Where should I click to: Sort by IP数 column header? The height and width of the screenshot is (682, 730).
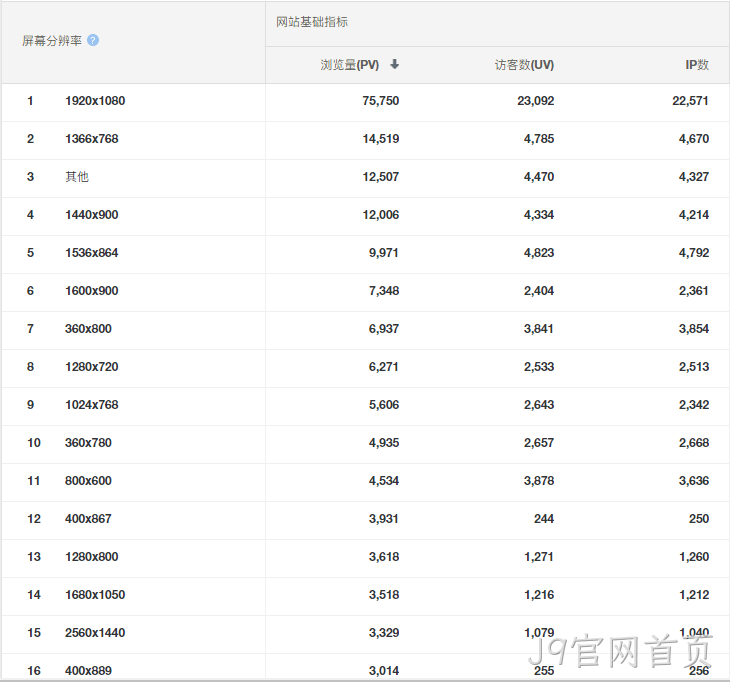697,65
